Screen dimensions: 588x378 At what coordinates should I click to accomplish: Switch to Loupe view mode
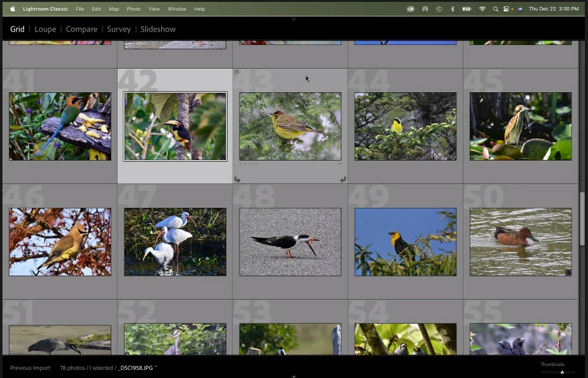(x=46, y=29)
